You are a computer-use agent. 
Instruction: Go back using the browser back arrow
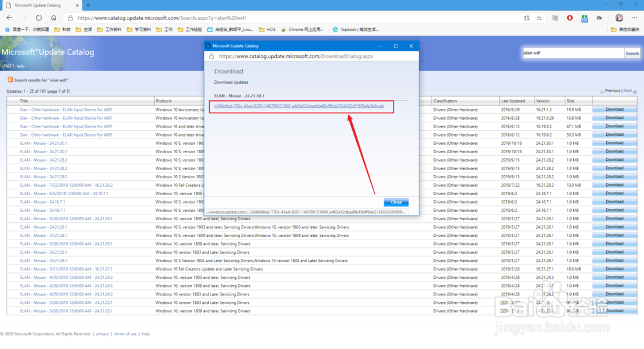click(10, 17)
